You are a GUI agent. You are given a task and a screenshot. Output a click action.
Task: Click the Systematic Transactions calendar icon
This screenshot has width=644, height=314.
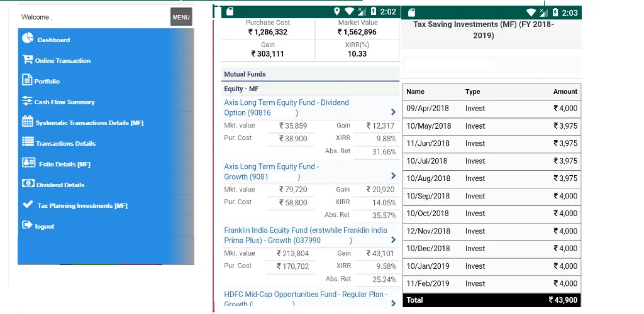28,121
